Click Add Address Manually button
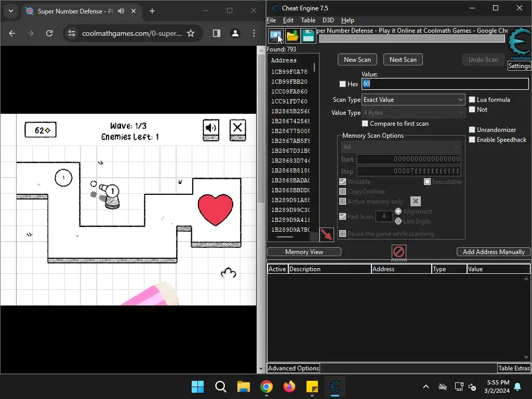The image size is (532, 399). tap(494, 252)
